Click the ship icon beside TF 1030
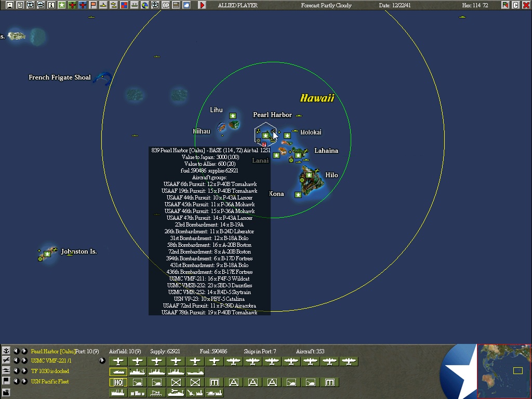This screenshot has width=532, height=399. [x=6, y=371]
